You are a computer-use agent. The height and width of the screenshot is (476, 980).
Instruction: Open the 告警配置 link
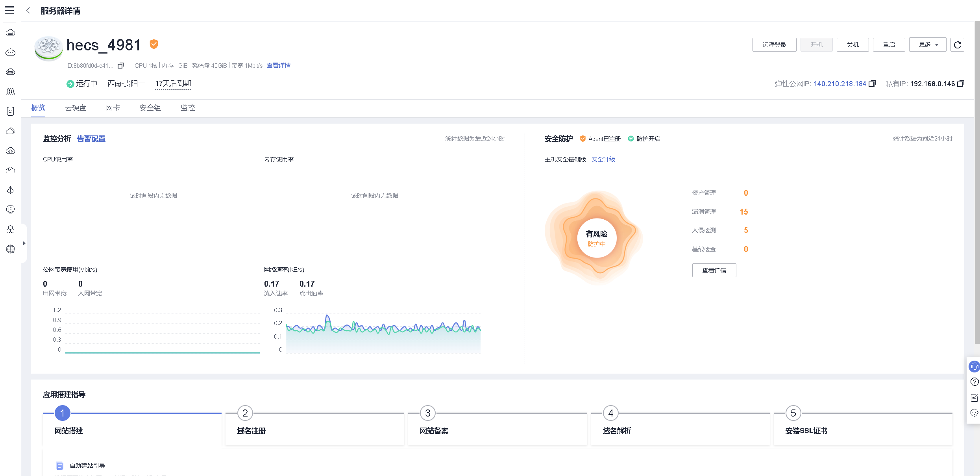tap(91, 139)
